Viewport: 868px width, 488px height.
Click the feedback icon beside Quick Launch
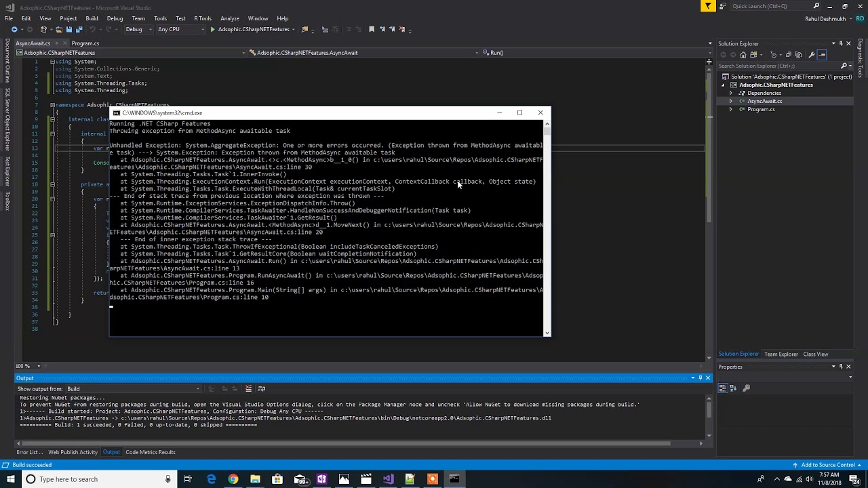point(724,6)
